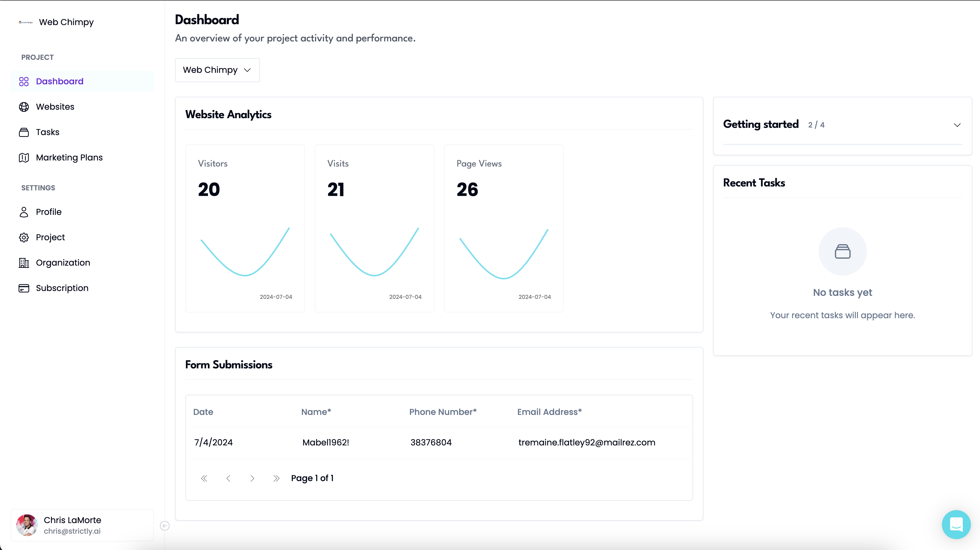980x550 pixels.
Task: Open Chris LaMorte user account menu
Action: 82,525
